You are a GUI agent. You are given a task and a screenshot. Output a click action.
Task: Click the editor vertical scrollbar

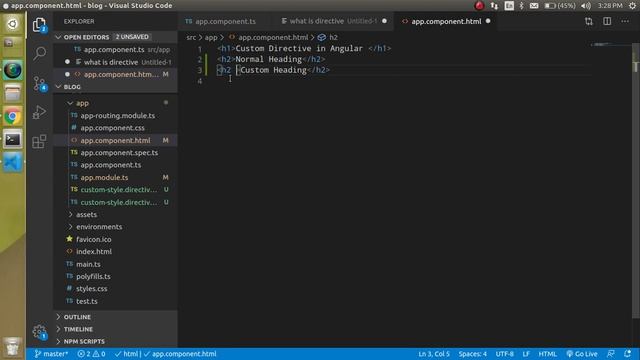(x=636, y=180)
